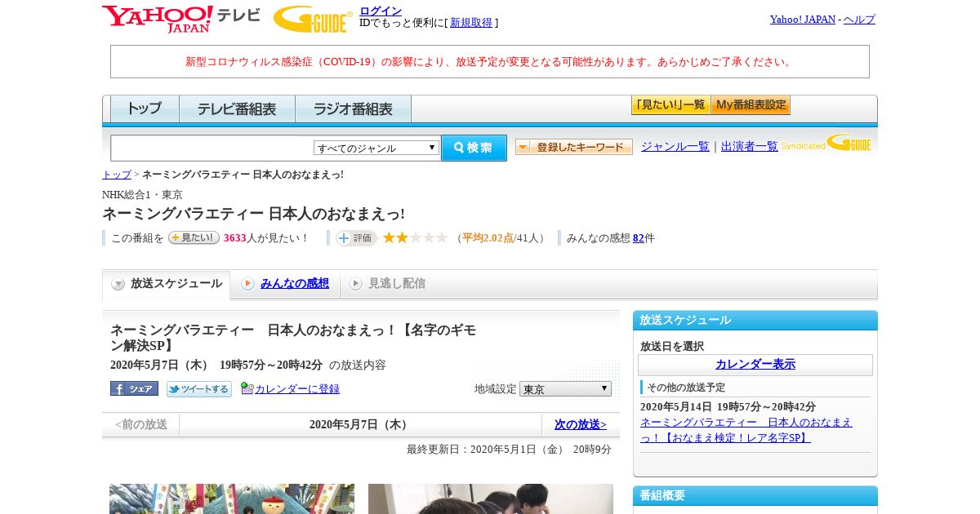The height and width of the screenshot is (514, 980).
Task: Click the カレンダー表示 button
Action: (x=755, y=365)
